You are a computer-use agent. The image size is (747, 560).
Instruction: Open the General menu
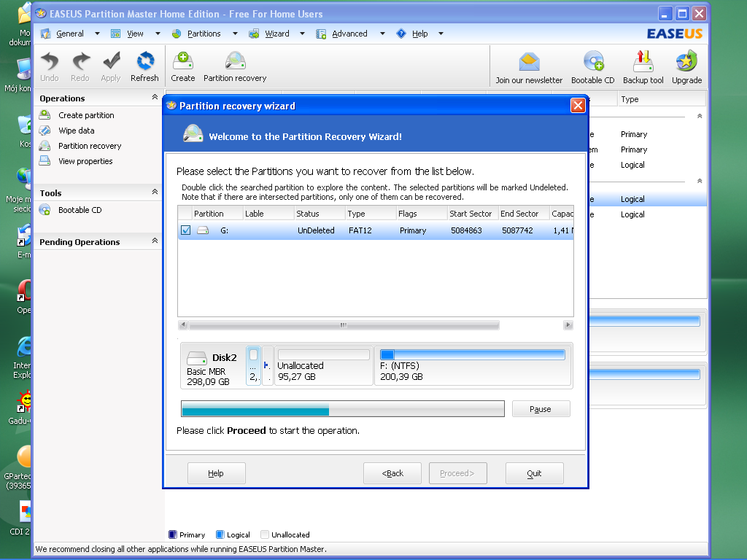[69, 34]
